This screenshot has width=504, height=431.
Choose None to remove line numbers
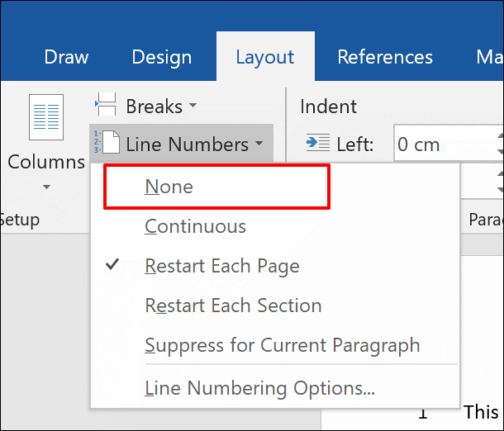[x=169, y=187]
